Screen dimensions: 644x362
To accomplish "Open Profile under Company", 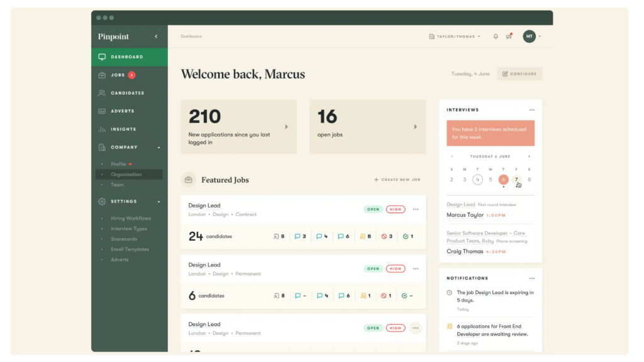I will click(118, 164).
